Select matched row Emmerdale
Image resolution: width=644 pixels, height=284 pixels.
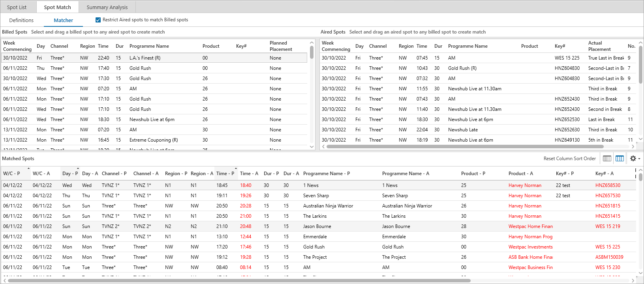[x=318, y=237]
